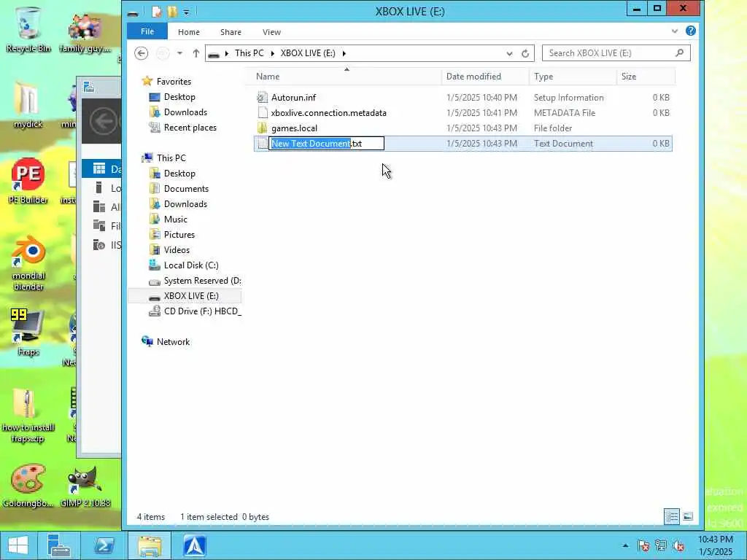This screenshot has width=747, height=560.
Task: Open Desktop under Favorites
Action: (x=179, y=97)
